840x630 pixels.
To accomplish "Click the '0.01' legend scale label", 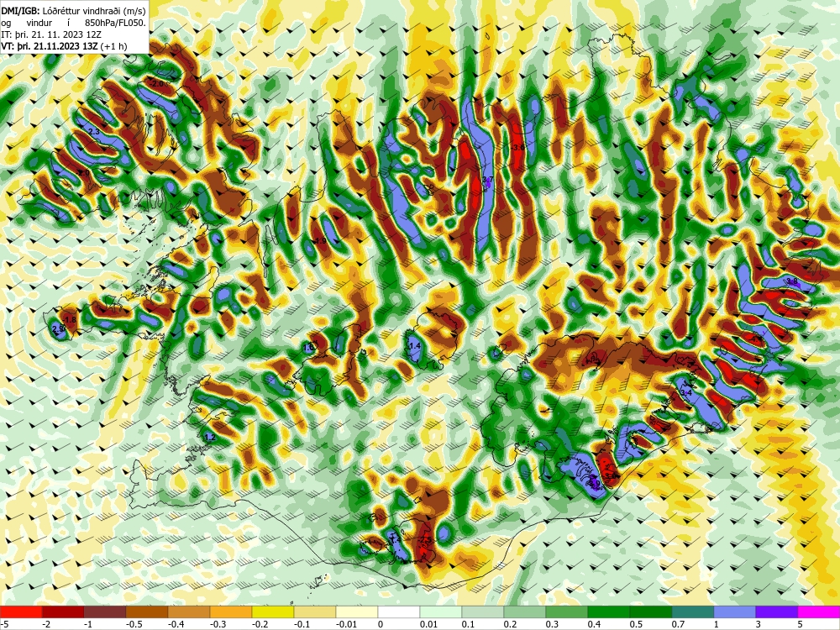I will [x=428, y=624].
